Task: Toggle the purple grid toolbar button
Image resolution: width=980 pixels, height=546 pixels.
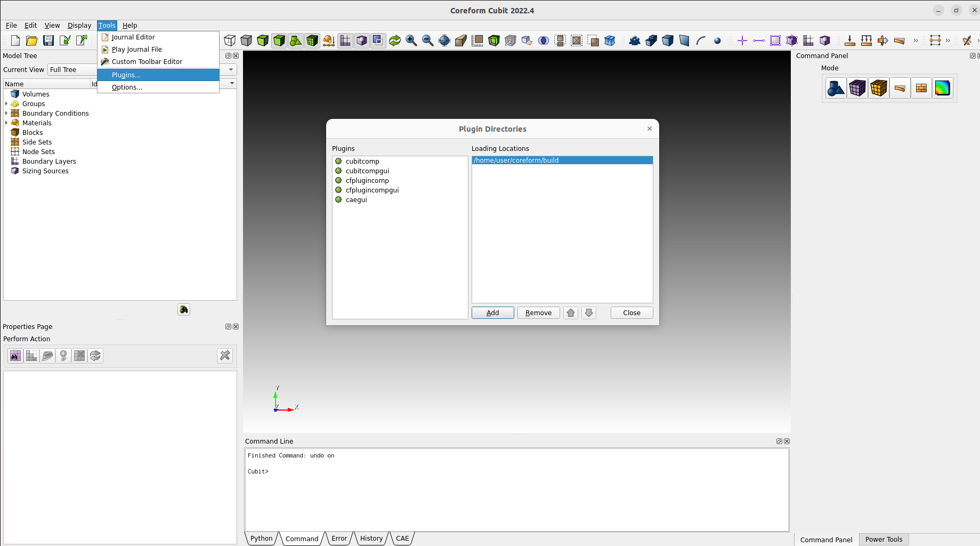Action: [345, 41]
